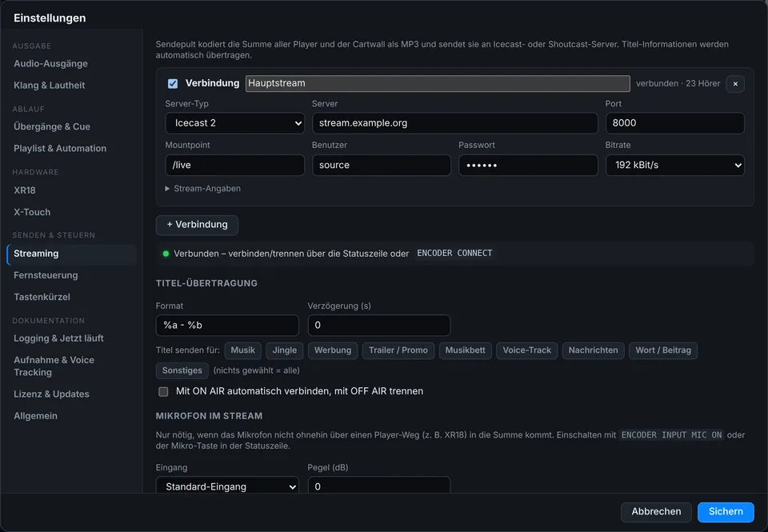Viewport: 768px width, 532px height.
Task: Open the X-Touch hardware page
Action: 71,212
